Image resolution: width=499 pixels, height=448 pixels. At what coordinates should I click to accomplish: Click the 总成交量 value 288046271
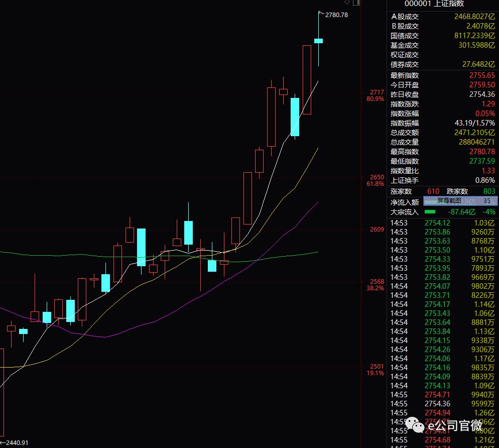(477, 142)
